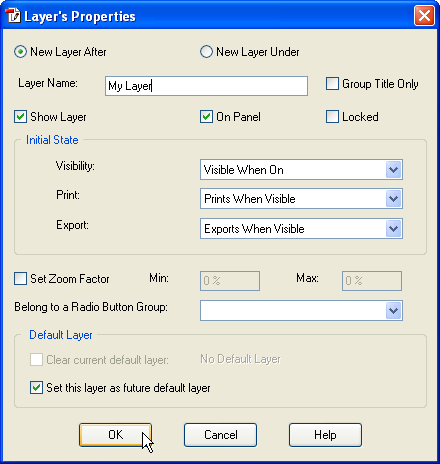Image resolution: width=440 pixels, height=464 pixels.
Task: Click the Max zoom percentage field
Action: tap(372, 281)
